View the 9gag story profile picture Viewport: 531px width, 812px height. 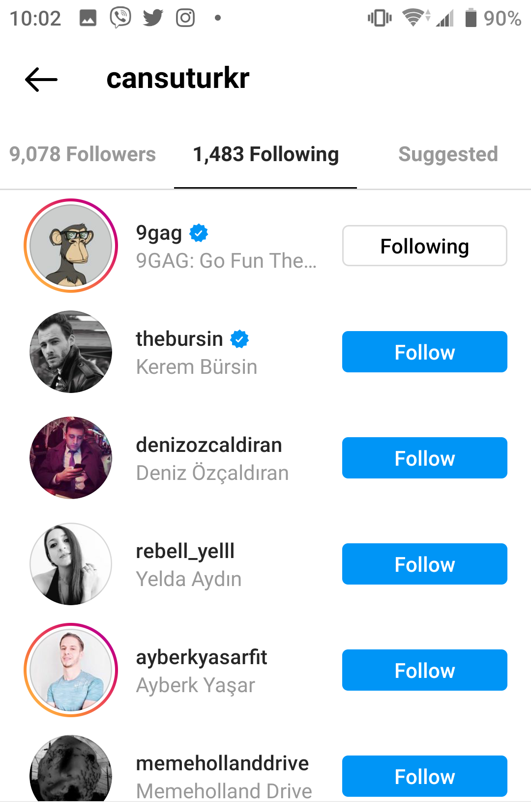[x=71, y=246]
